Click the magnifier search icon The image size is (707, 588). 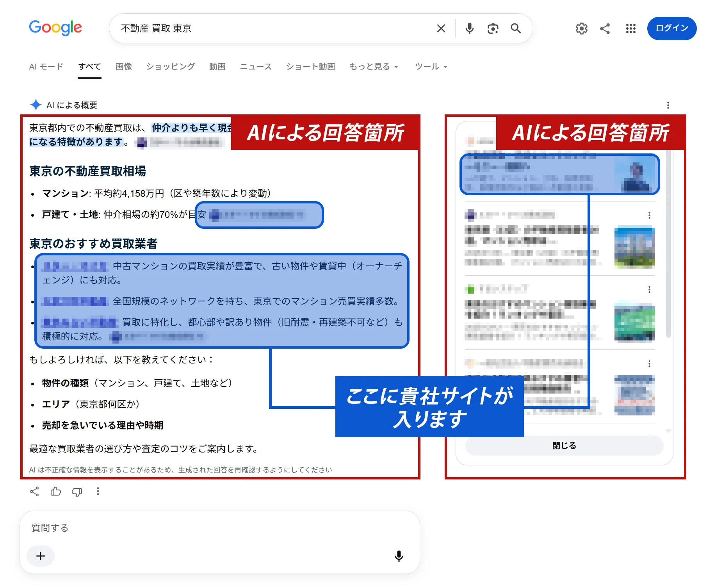[516, 29]
